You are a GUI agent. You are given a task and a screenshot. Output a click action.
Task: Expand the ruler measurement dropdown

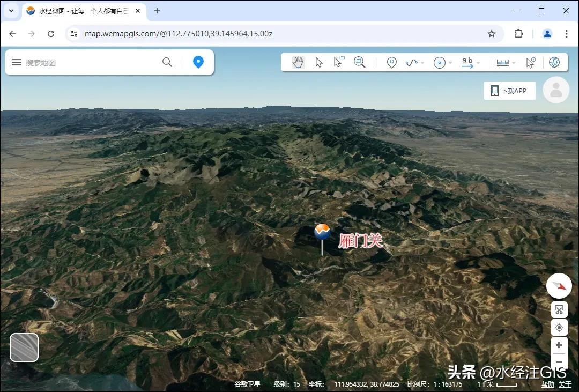pyautogui.click(x=514, y=63)
